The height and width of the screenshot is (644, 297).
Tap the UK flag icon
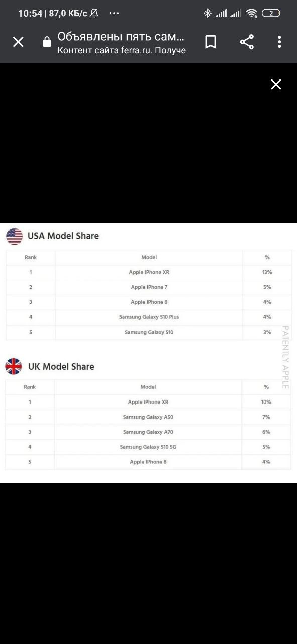click(x=14, y=366)
